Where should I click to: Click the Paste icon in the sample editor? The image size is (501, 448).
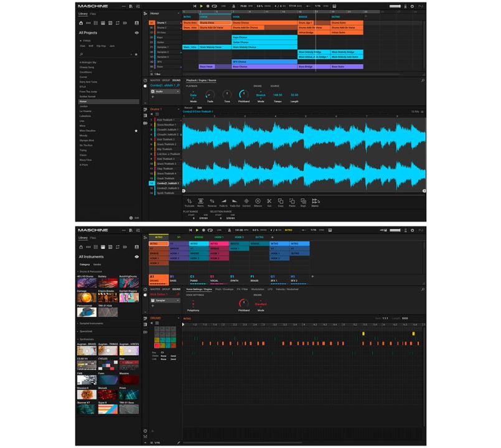(x=292, y=201)
